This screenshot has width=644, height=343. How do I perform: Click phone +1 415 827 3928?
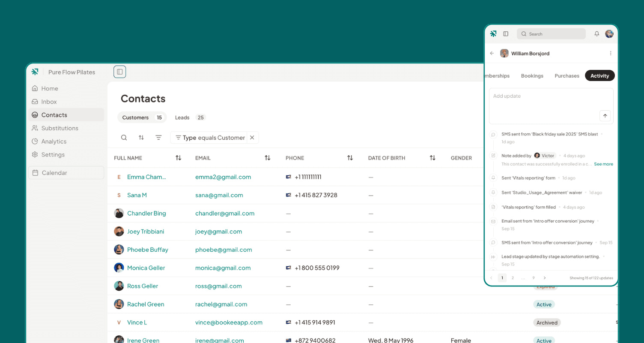316,195
